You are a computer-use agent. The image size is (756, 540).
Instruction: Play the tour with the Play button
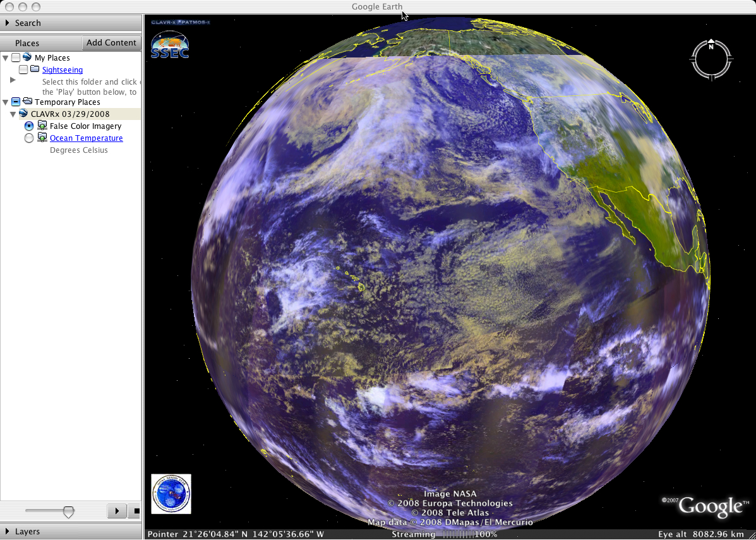point(117,510)
